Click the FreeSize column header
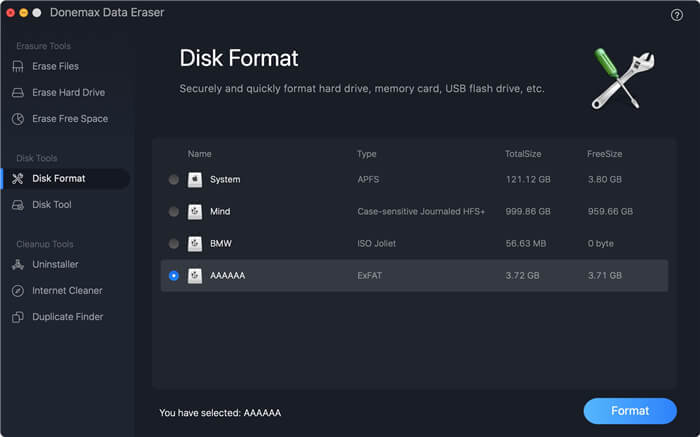700x437 pixels. point(604,154)
